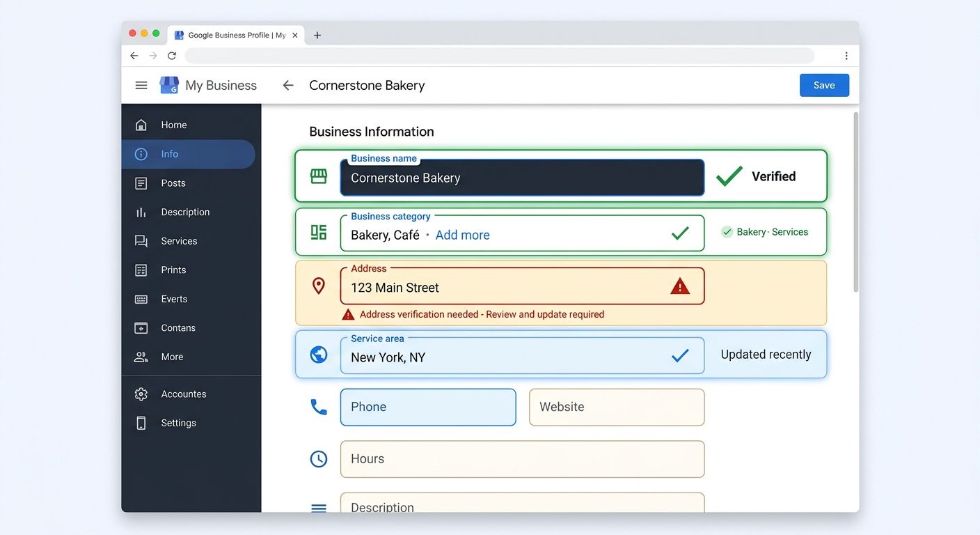Open the browser three-dot menu
This screenshot has width=980, height=535.
coord(846,56)
